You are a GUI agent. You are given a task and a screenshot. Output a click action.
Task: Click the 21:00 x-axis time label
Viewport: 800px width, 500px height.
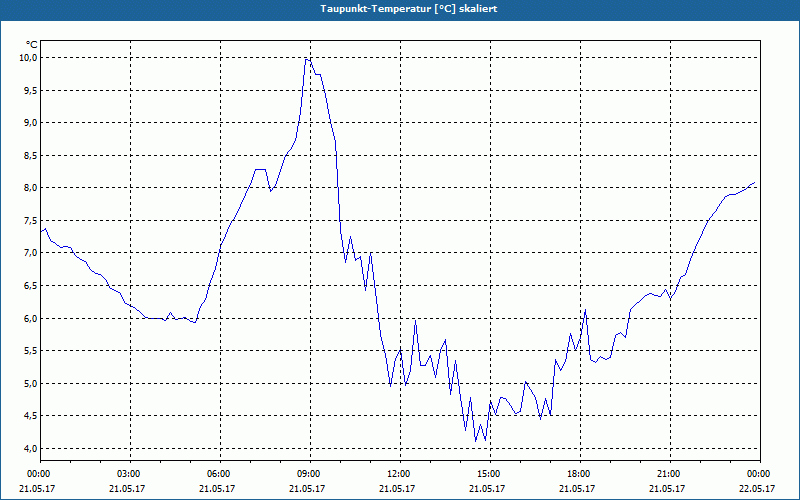(666, 474)
